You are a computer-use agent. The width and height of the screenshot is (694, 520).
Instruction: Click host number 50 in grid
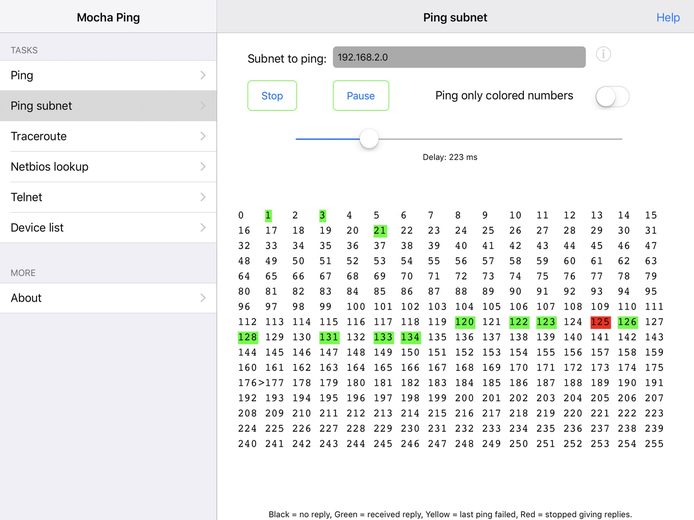tap(298, 261)
